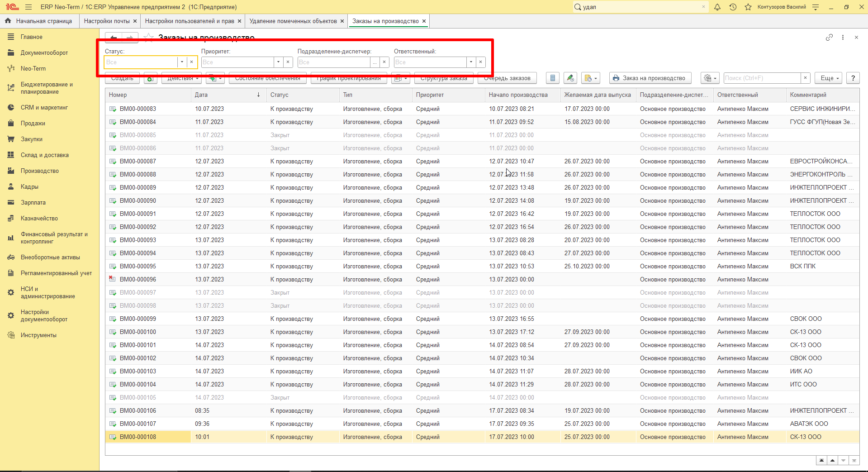The height and width of the screenshot is (472, 868).
Task: Open the notifications bell
Action: pos(717,7)
